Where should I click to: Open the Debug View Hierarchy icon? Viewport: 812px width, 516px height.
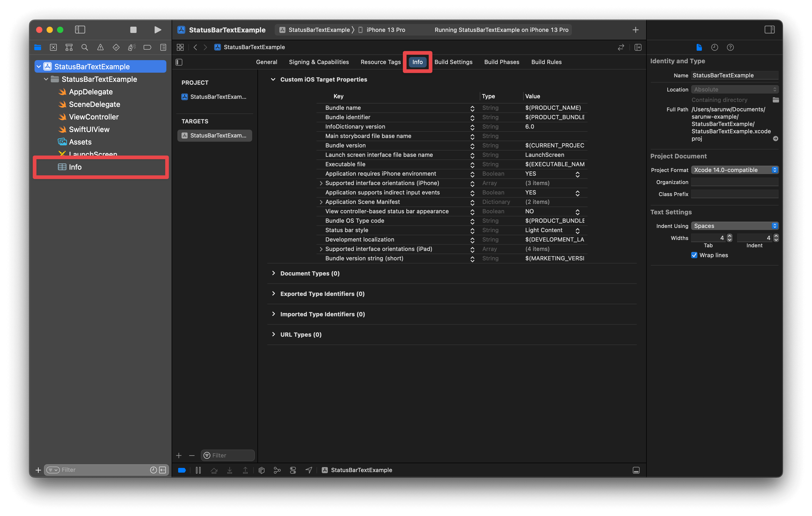pos(261,470)
